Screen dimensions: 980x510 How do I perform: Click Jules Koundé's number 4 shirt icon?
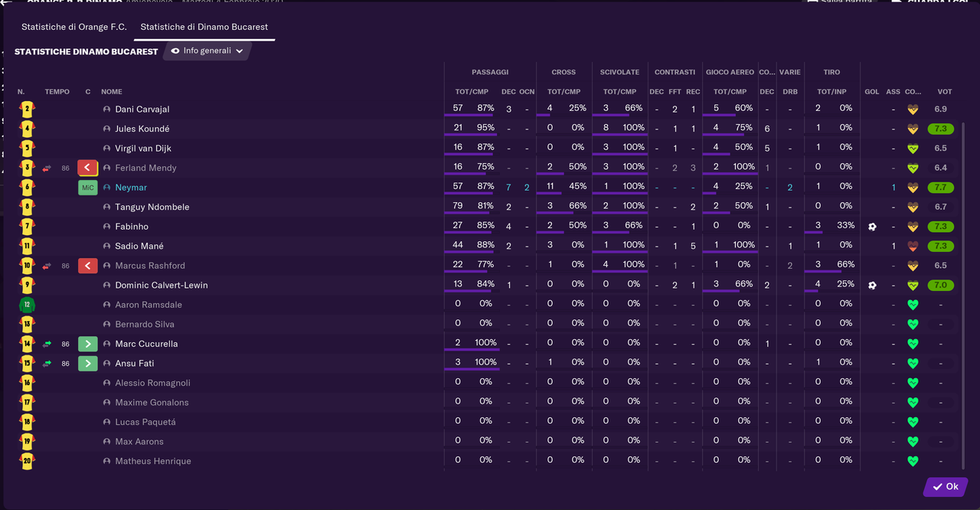click(27, 129)
